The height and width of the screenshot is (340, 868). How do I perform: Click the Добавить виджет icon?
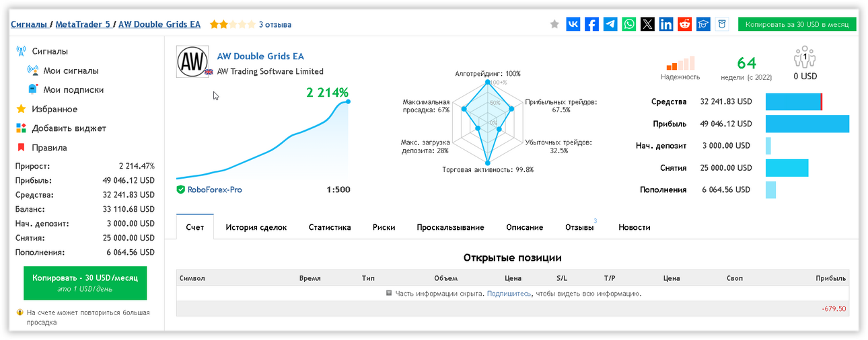click(21, 128)
